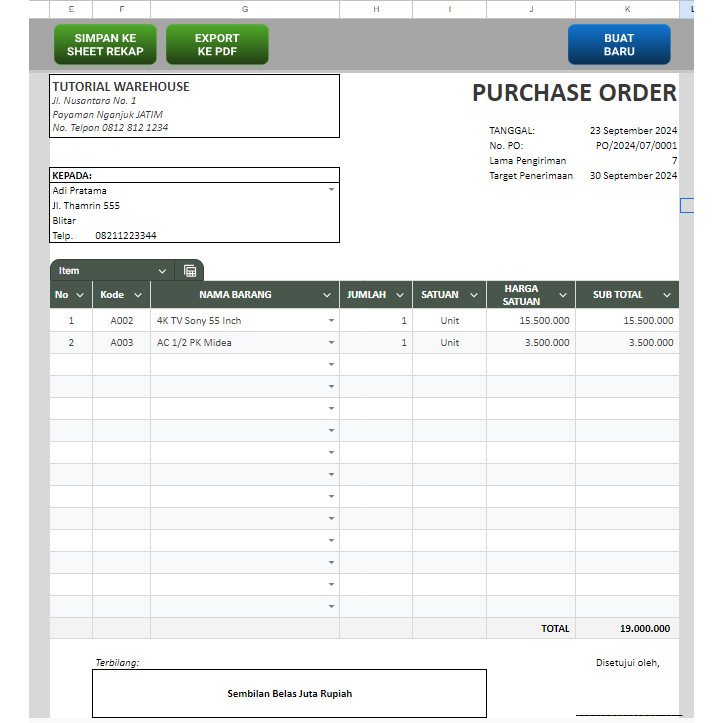Open the table calculator icon beside Item
Image resolution: width=723 pixels, height=723 pixels.
(190, 271)
